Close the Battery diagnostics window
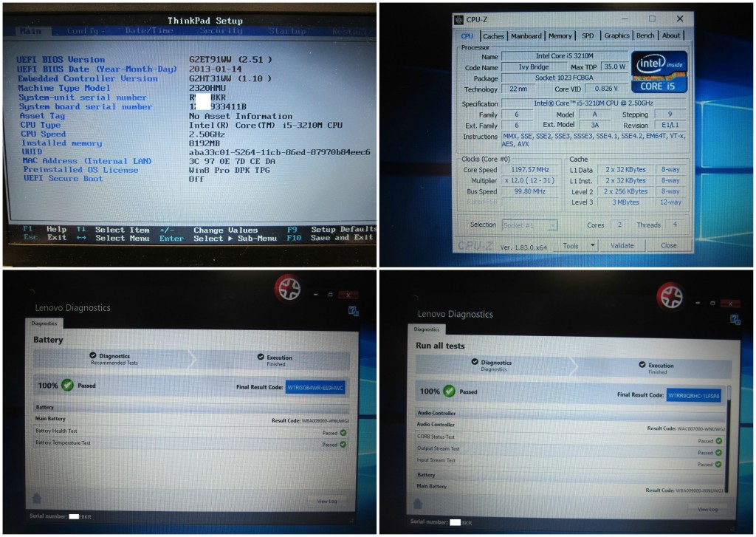The height and width of the screenshot is (537, 756). (348, 295)
